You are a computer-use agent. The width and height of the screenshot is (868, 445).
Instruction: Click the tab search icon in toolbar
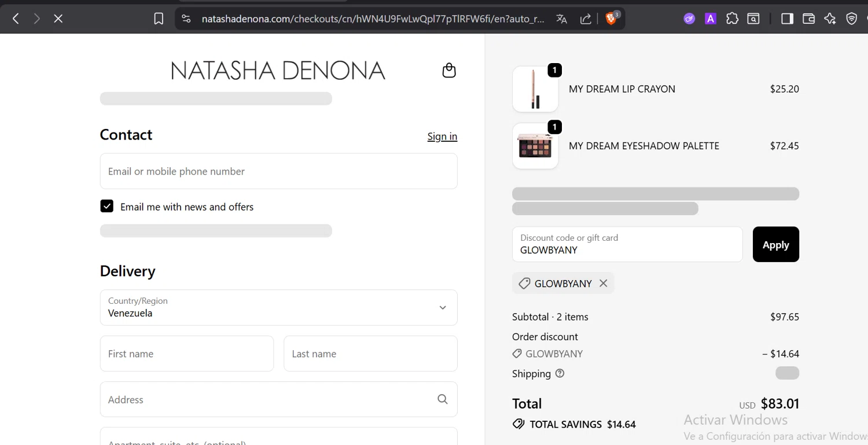point(753,19)
